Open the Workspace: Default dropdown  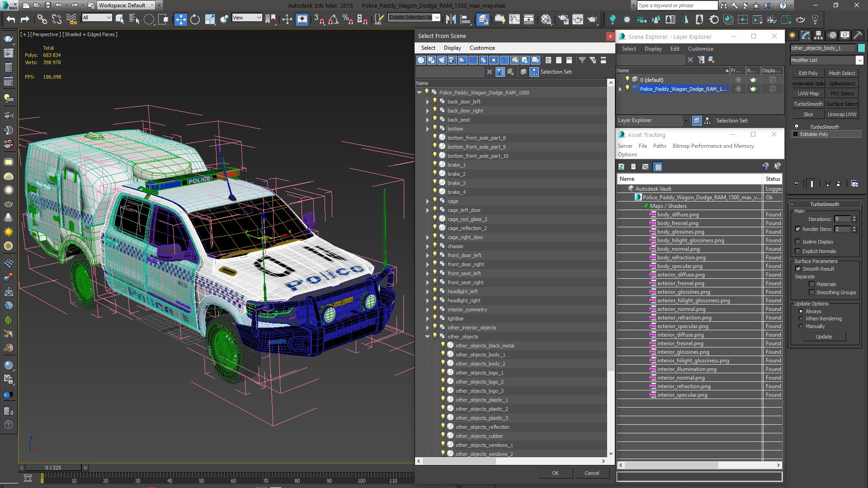(126, 5)
